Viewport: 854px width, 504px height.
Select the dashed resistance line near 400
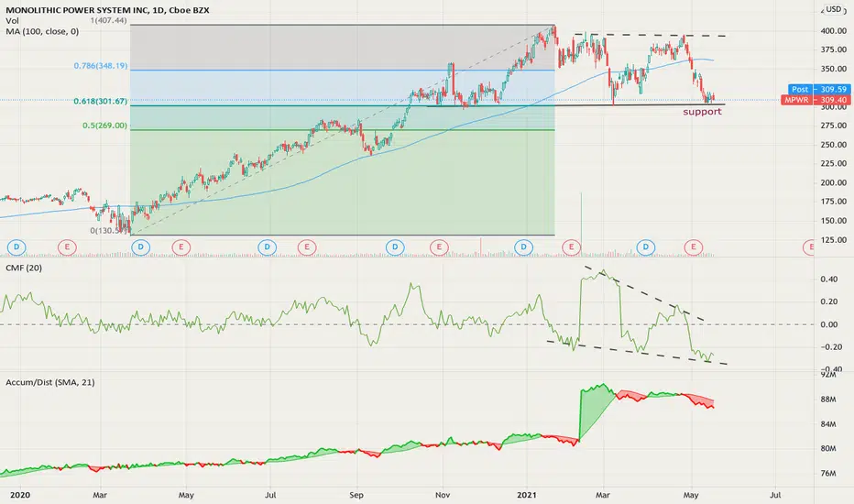click(650, 35)
